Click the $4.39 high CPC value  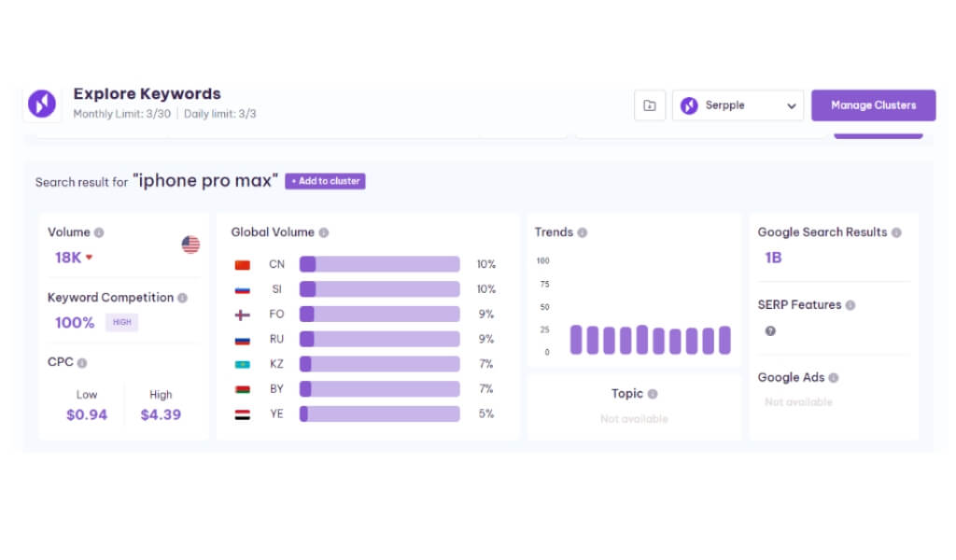(x=161, y=414)
